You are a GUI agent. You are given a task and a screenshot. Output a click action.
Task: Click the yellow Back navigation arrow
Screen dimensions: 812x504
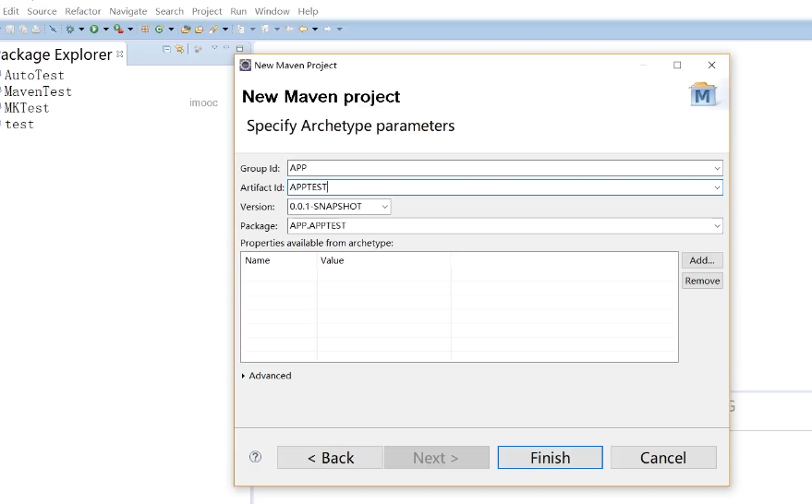(x=303, y=30)
